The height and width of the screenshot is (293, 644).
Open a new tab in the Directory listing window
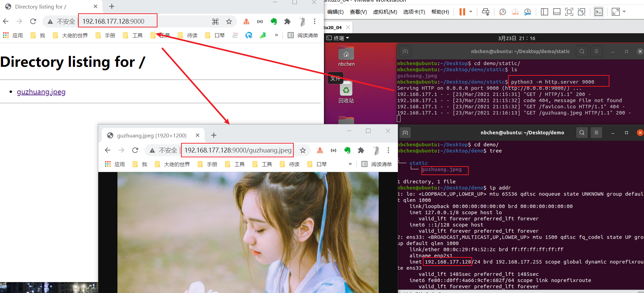[x=112, y=7]
